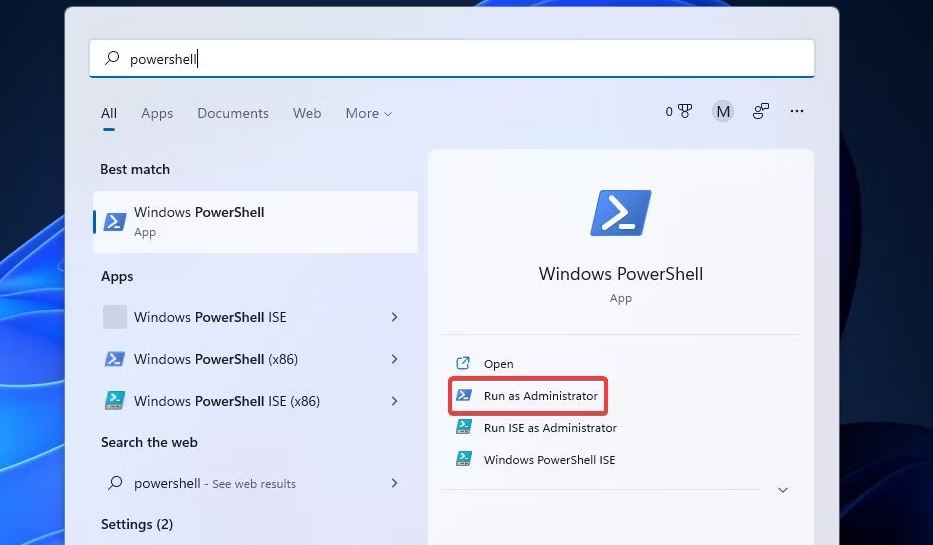Click the magnifier icon beside powershell web result
The width and height of the screenshot is (933, 545).
click(x=114, y=483)
